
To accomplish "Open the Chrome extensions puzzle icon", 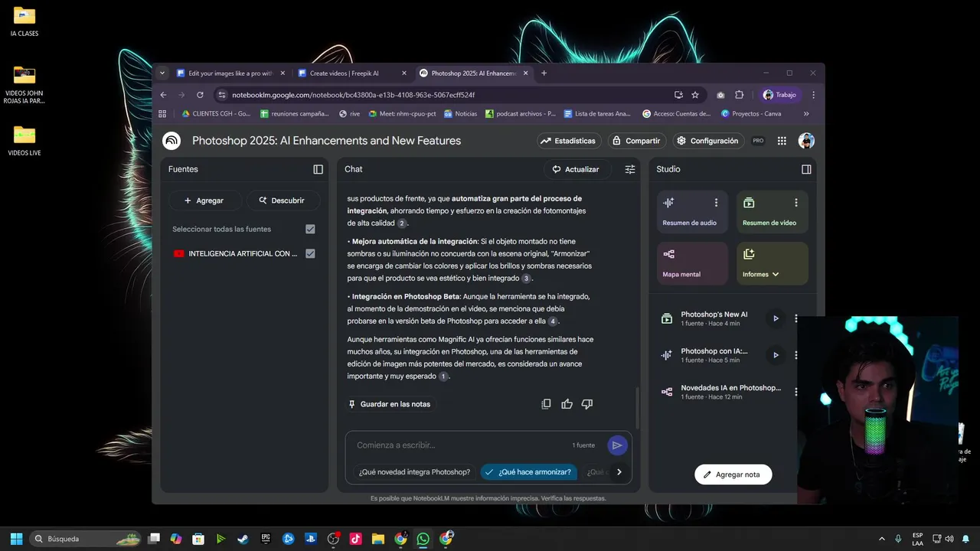I will pyautogui.click(x=739, y=95).
